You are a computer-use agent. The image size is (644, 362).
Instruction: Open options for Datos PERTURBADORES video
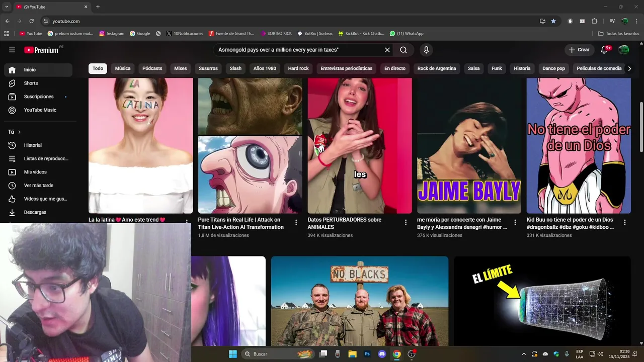tap(406, 222)
